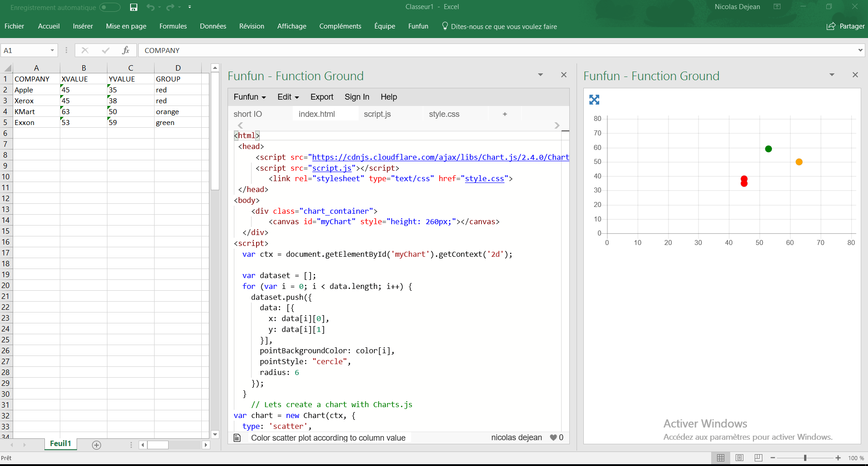868x466 pixels.
Task: Open the Chart.js cloudflare CDN link
Action: [x=441, y=157]
